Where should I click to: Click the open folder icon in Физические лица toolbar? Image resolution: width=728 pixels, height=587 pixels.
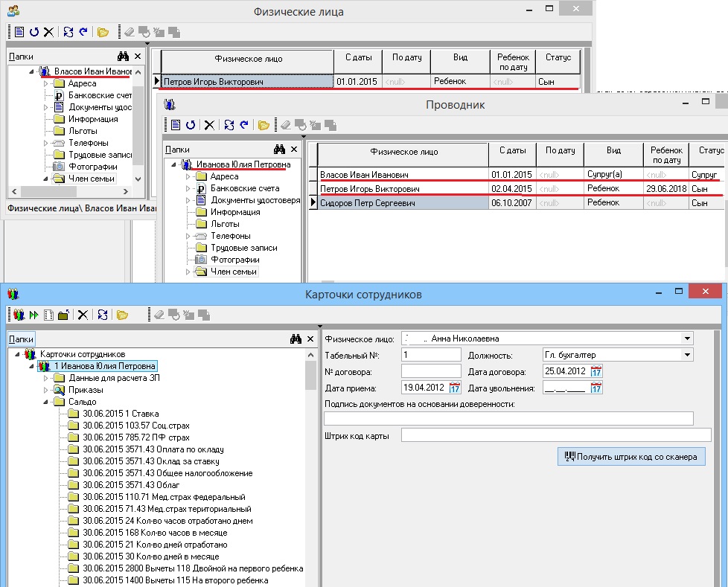pyautogui.click(x=103, y=32)
